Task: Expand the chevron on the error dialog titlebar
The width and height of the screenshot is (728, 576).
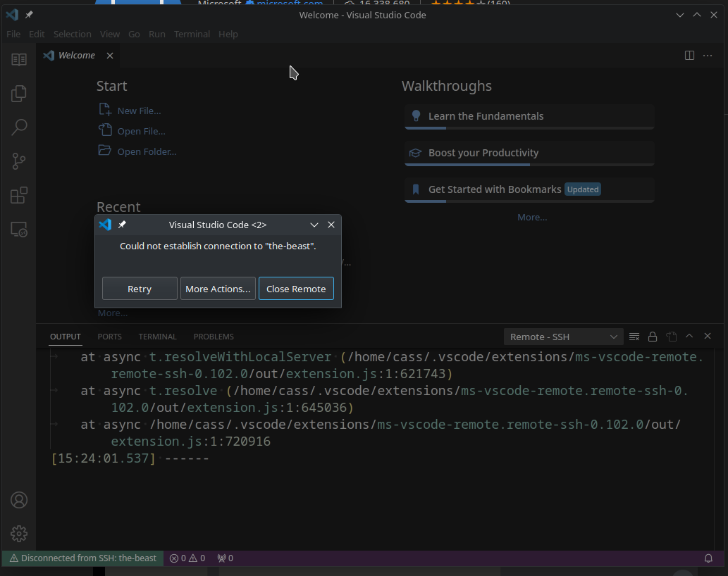Action: pos(314,225)
